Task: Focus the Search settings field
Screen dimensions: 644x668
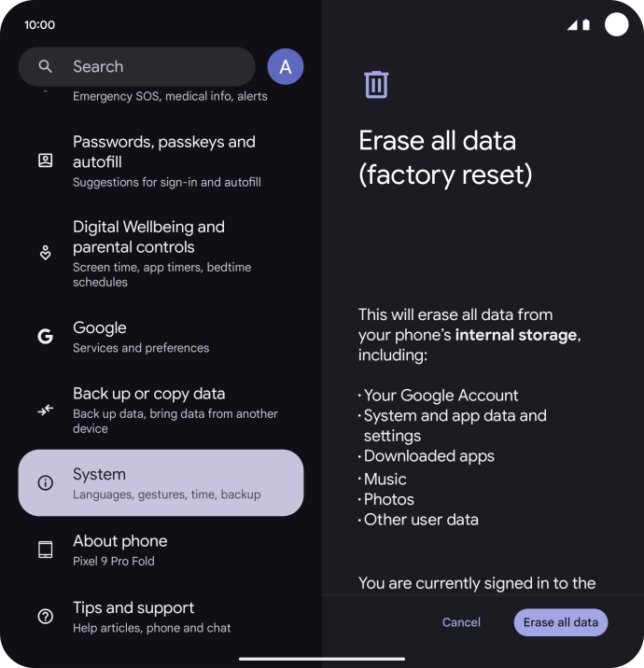Action: [149, 66]
